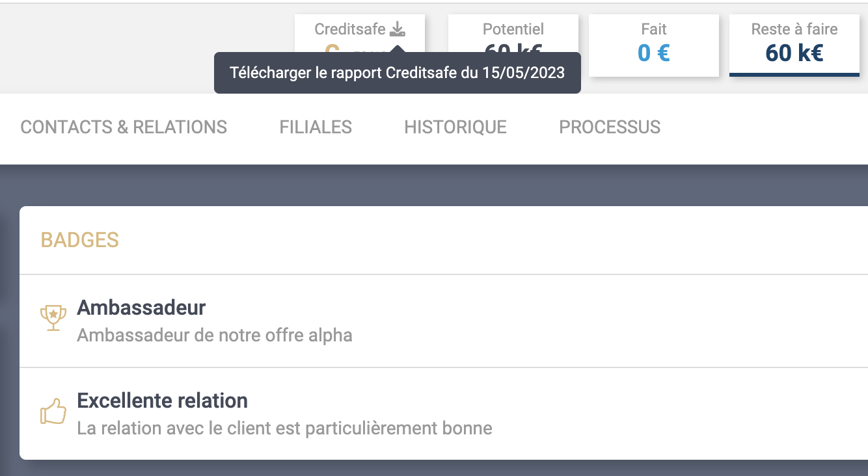Screen dimensions: 868x476
Task: Click the Creditsafe download icon
Action: 398,29
